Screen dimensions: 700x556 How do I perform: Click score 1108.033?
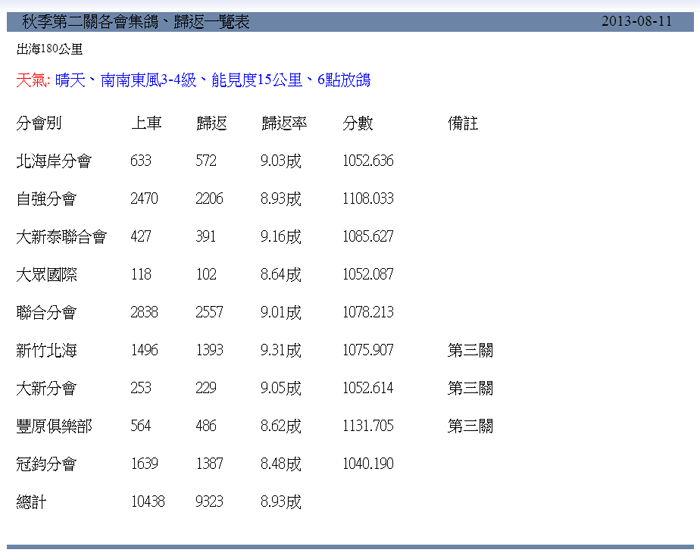368,199
